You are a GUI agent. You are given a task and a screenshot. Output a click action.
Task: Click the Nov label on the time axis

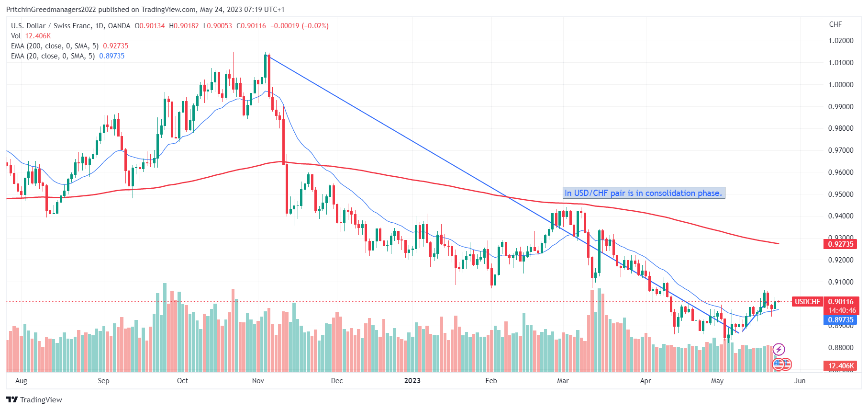click(258, 381)
